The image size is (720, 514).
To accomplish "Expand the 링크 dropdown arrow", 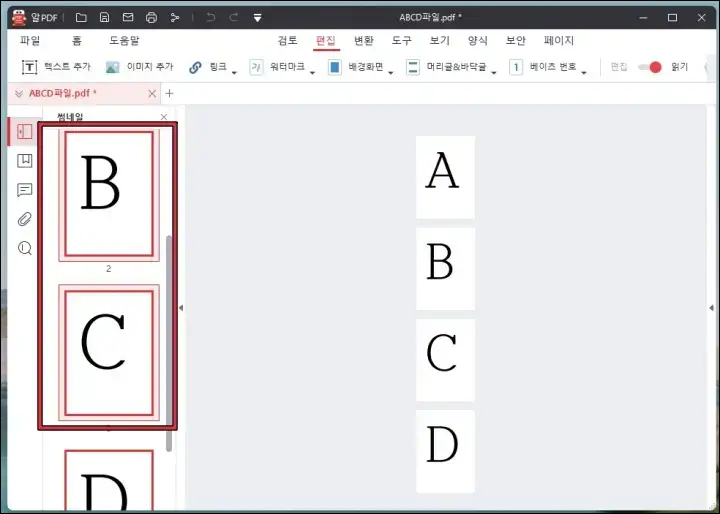I will click(x=234, y=73).
